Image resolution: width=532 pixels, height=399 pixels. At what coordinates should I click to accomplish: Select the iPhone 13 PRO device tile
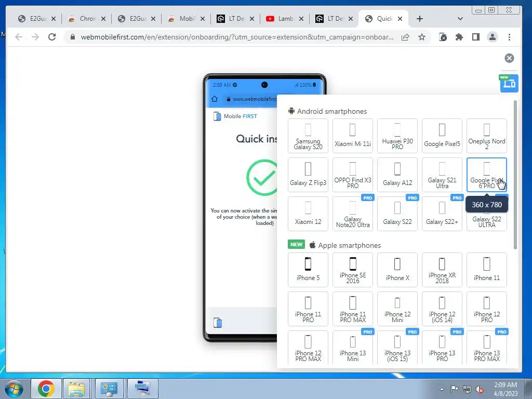pyautogui.click(x=442, y=348)
